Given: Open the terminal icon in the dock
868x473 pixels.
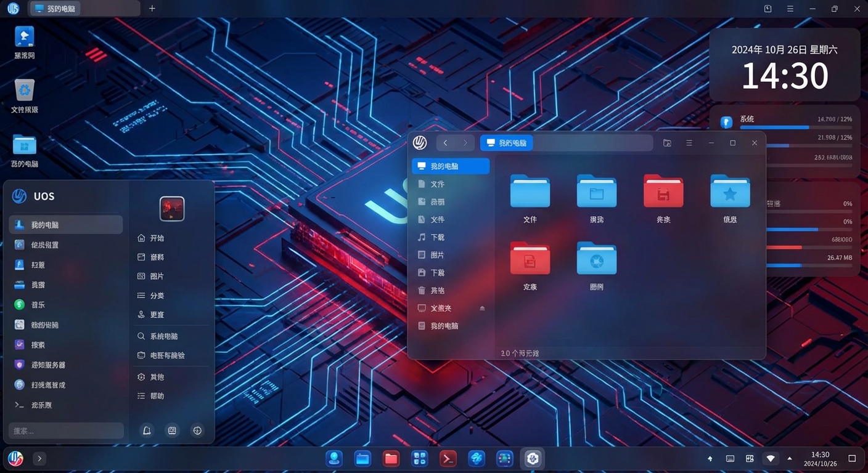Looking at the screenshot, I should (447, 458).
